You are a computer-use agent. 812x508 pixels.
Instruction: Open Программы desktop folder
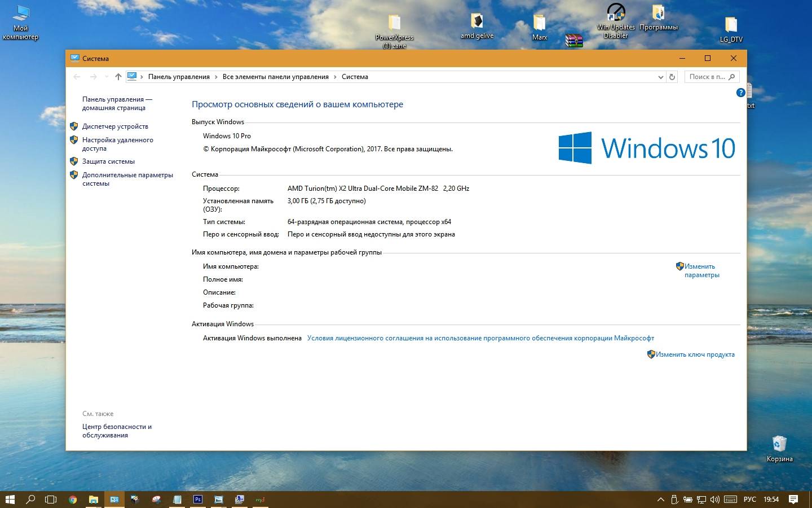pyautogui.click(x=659, y=18)
